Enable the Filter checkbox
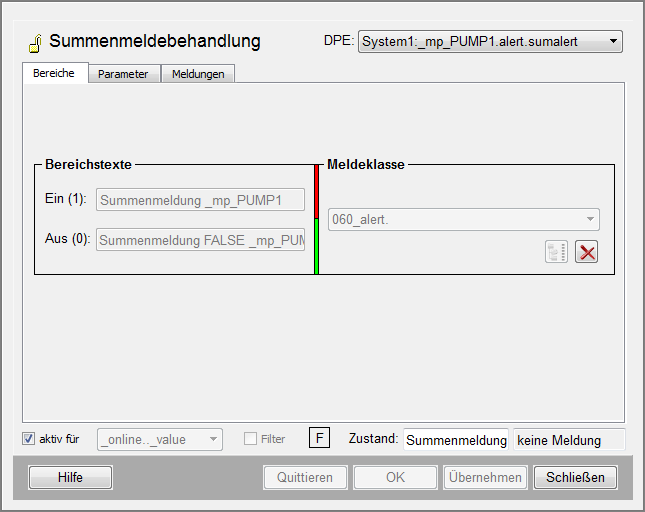Image resolution: width=645 pixels, height=512 pixels. coord(250,439)
